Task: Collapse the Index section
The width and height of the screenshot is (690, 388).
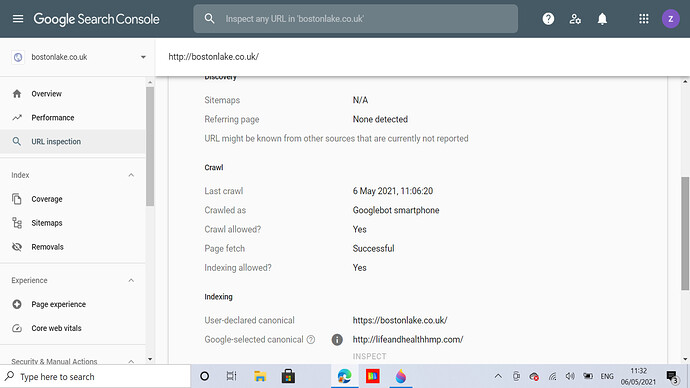Action: [131, 175]
